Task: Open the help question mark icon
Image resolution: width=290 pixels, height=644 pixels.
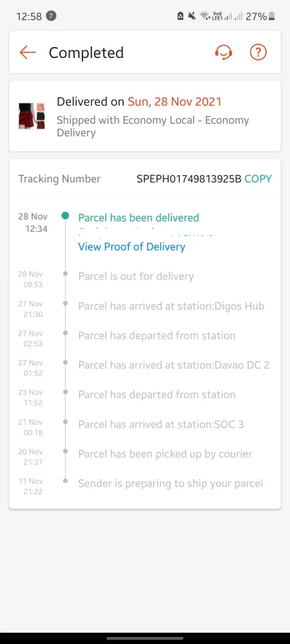Action: click(x=258, y=52)
